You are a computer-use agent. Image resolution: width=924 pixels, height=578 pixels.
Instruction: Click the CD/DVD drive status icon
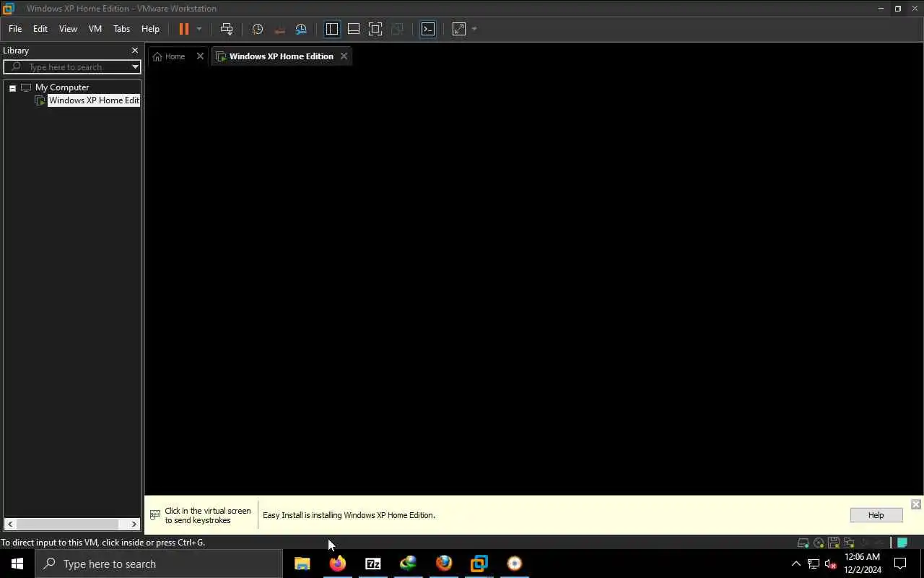click(x=819, y=543)
